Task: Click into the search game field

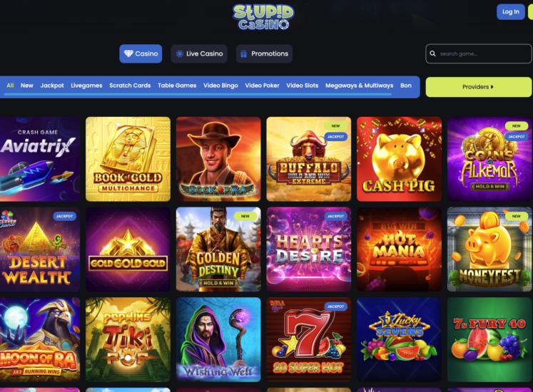Action: [x=479, y=53]
